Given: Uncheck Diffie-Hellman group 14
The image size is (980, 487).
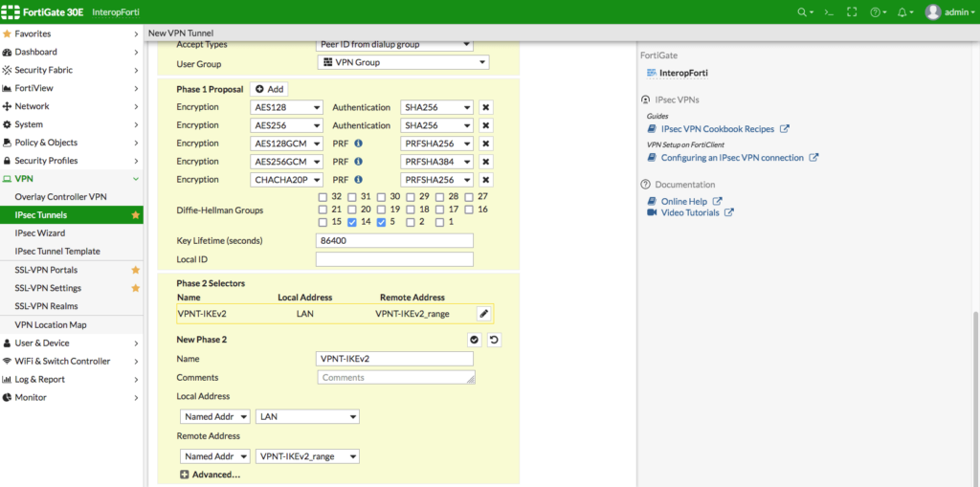Looking at the screenshot, I should [352, 222].
